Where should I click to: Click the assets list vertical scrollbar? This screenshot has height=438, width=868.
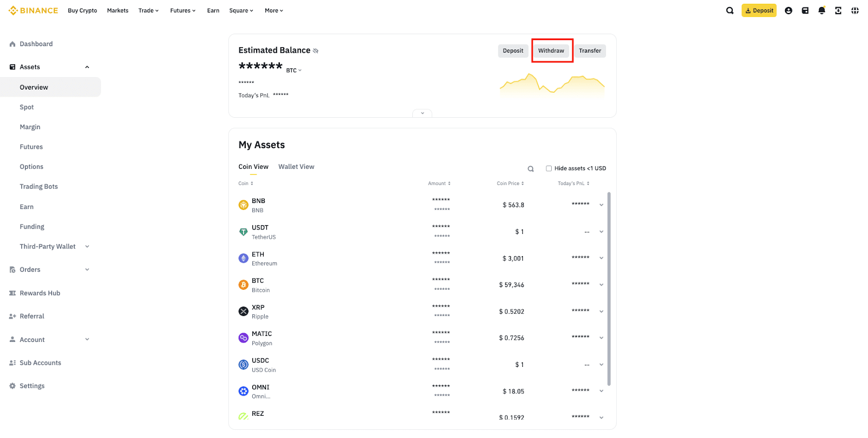pos(609,288)
